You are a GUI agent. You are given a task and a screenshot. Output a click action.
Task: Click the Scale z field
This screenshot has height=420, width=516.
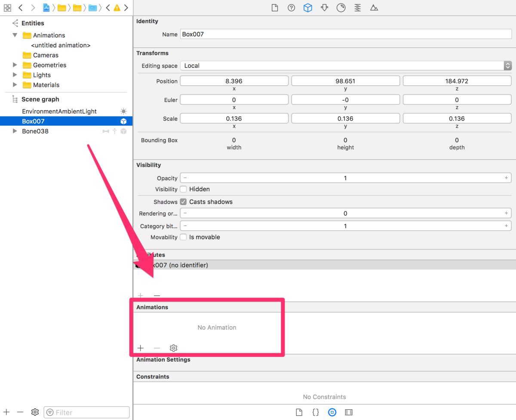coord(457,119)
